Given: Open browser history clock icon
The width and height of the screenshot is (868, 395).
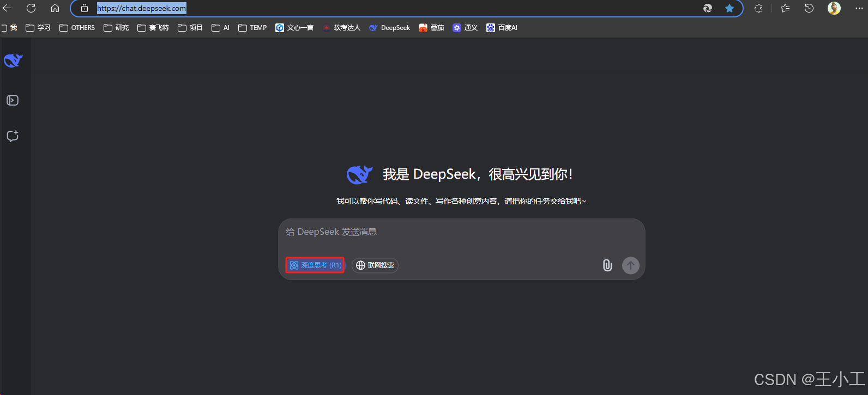Looking at the screenshot, I should 809,8.
